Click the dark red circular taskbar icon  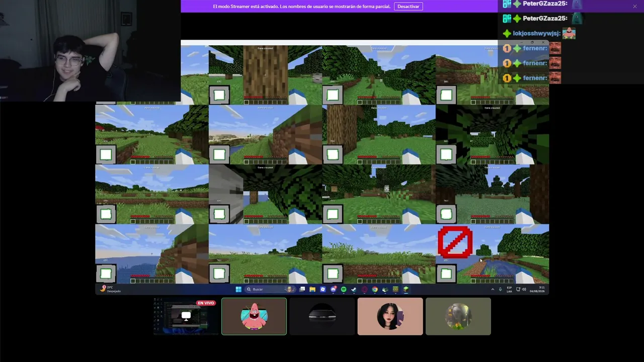(x=364, y=289)
